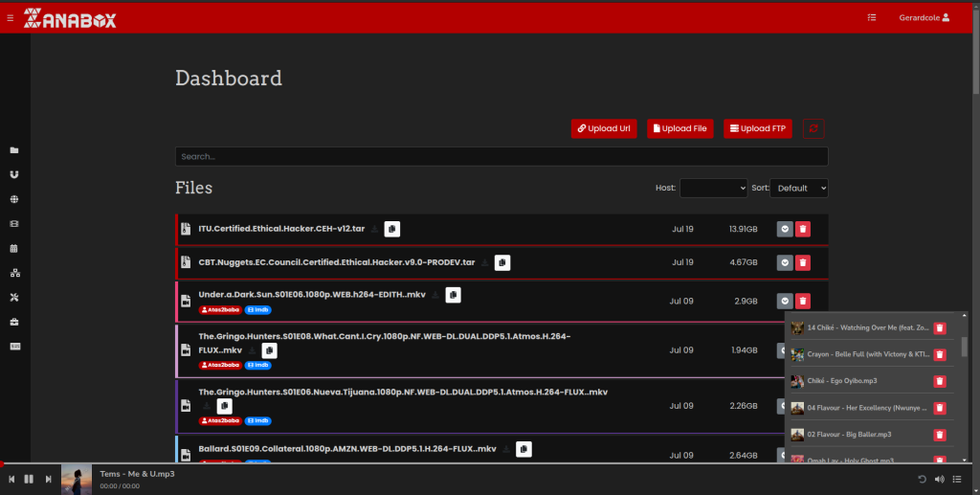Open the file ITU.Certified.Ethical.Hacker.CEH-v12.tar
Screen dimensions: 980x495
281,229
